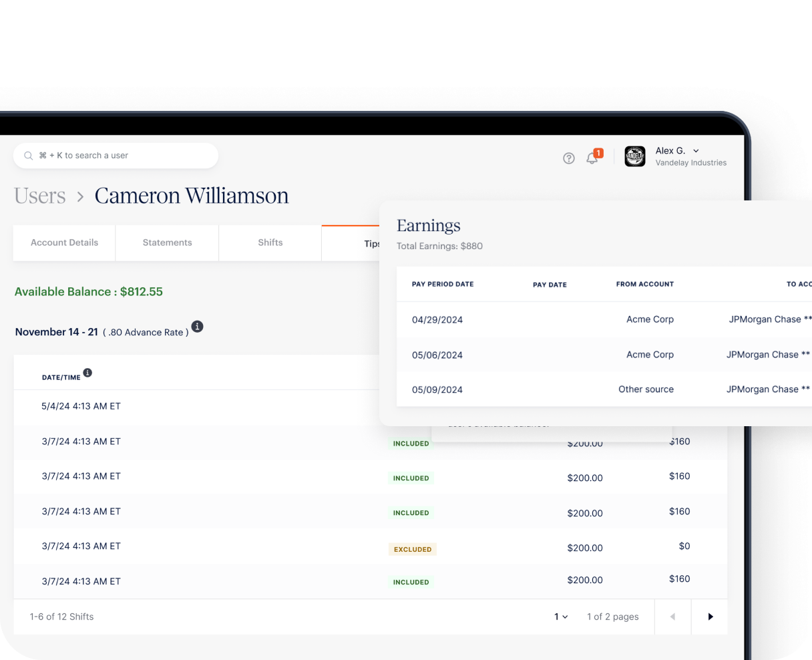
Task: Click the previous page arrow icon
Action: pyautogui.click(x=672, y=617)
